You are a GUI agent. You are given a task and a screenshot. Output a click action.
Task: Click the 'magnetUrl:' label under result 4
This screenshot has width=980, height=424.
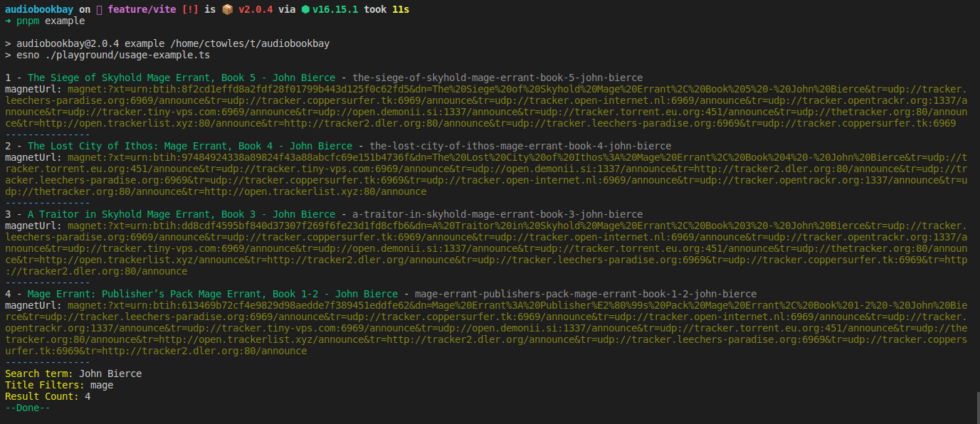33,305
